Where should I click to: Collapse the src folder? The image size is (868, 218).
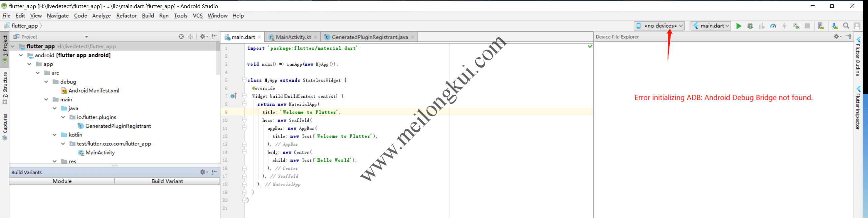click(38, 73)
